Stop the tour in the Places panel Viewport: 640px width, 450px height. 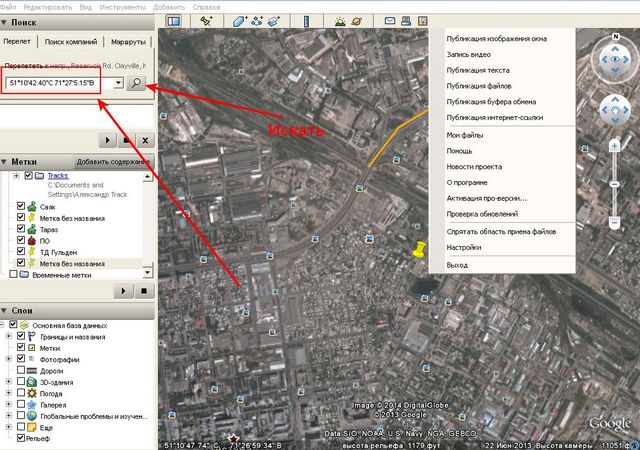point(144,291)
